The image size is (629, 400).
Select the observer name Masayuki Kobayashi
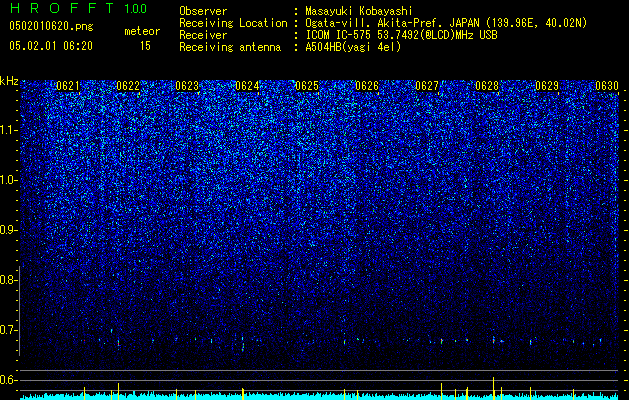pyautogui.click(x=358, y=11)
